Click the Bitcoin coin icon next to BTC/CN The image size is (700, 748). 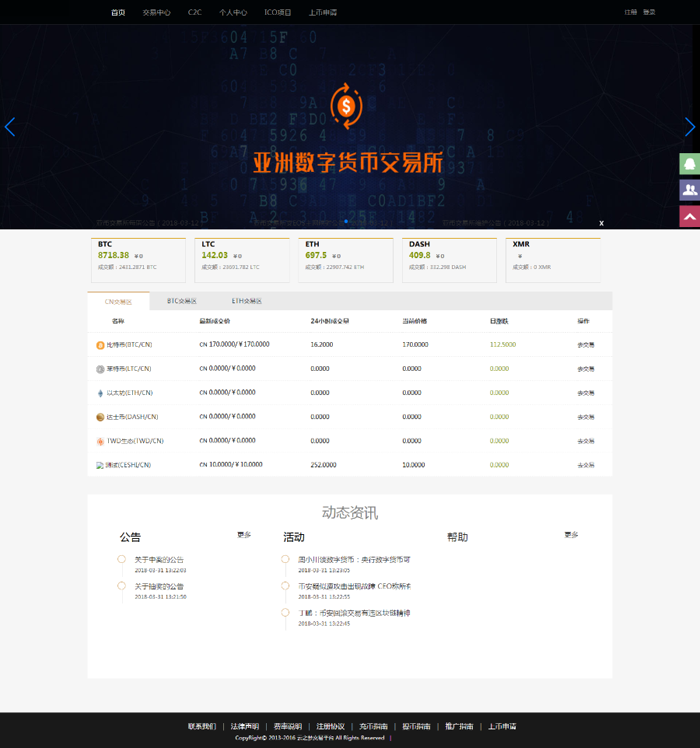(x=99, y=344)
